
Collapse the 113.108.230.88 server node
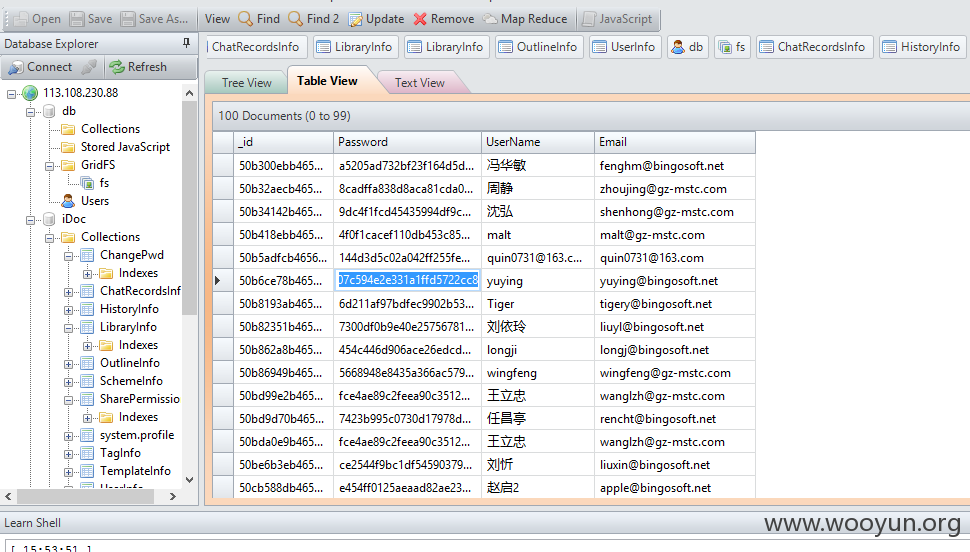pyautogui.click(x=11, y=94)
